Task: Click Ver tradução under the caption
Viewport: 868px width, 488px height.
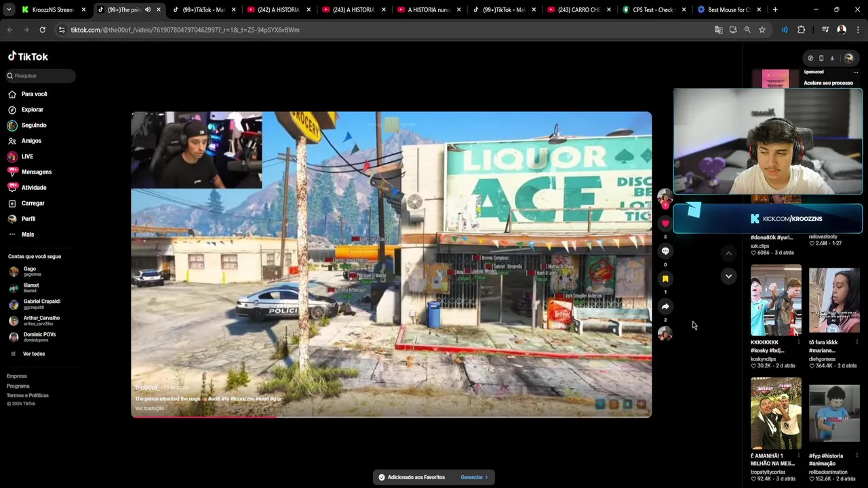Action: pos(149,408)
